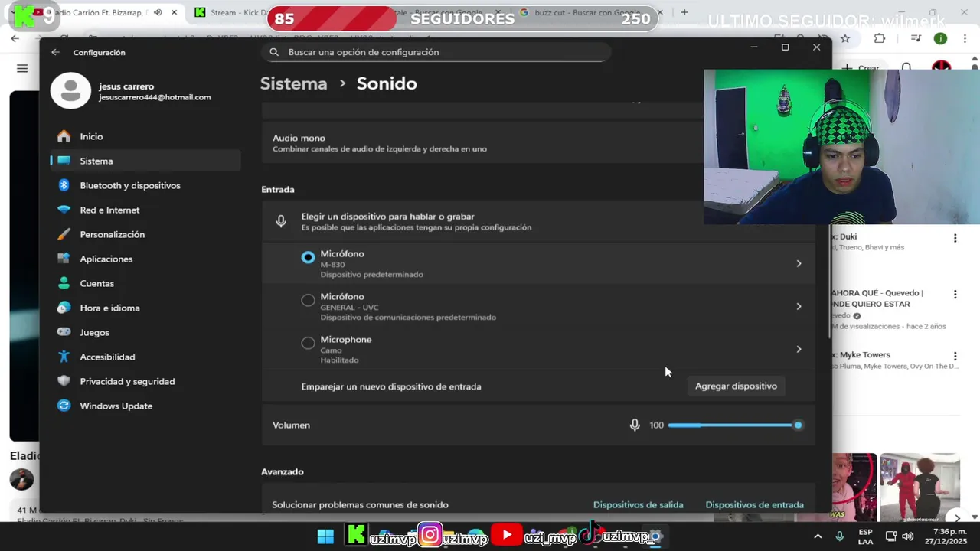This screenshot has width=980, height=551.
Task: Open the Windows Start menu
Action: [325, 536]
